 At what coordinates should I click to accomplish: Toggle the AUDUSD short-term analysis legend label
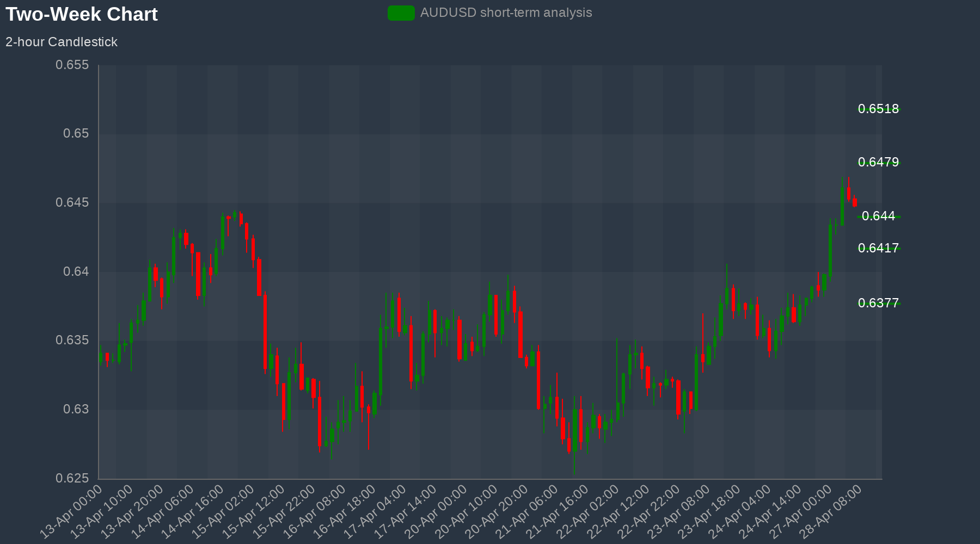coord(506,13)
